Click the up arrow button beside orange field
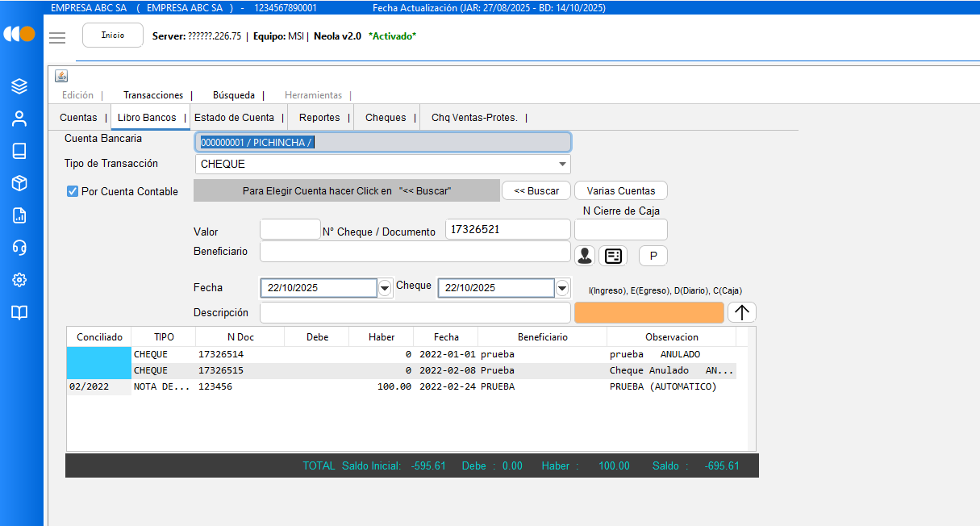 (x=741, y=312)
